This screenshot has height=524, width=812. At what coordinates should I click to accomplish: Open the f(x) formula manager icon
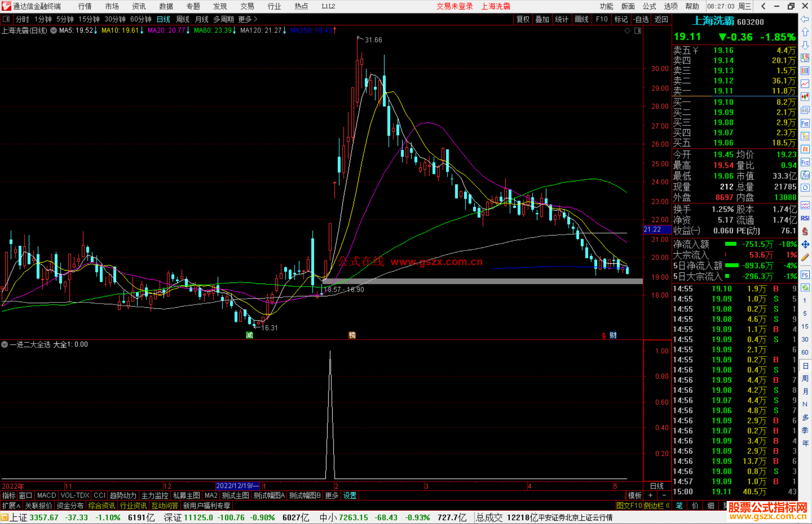click(x=805, y=175)
